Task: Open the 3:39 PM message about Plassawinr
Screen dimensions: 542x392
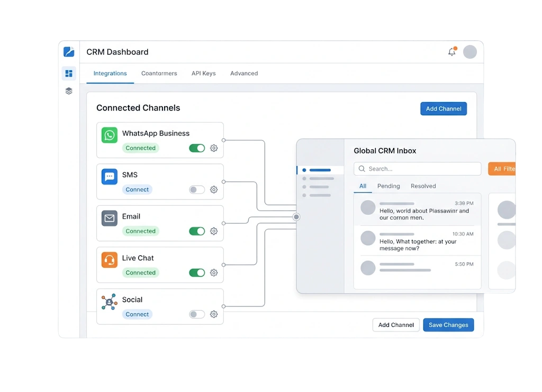Action: (417, 210)
